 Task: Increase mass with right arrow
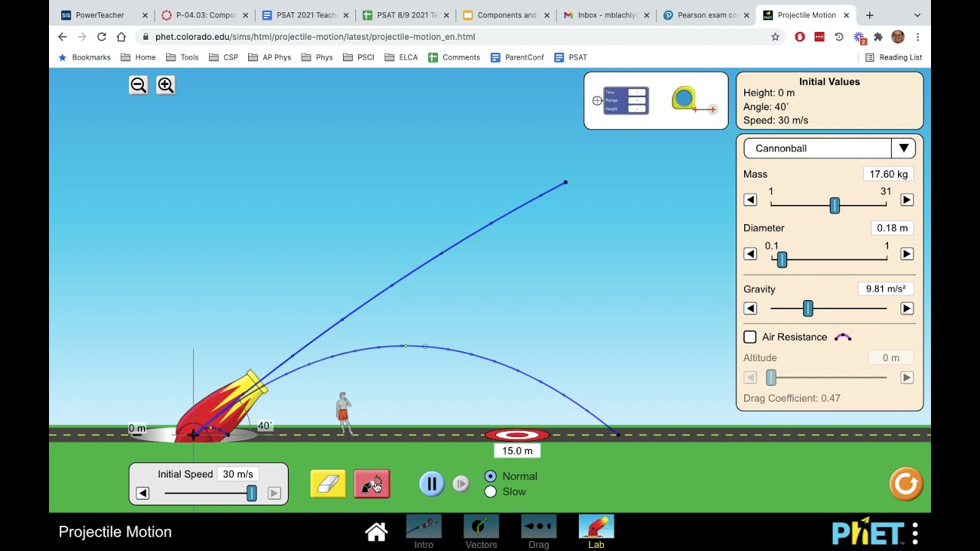pyautogui.click(x=906, y=200)
